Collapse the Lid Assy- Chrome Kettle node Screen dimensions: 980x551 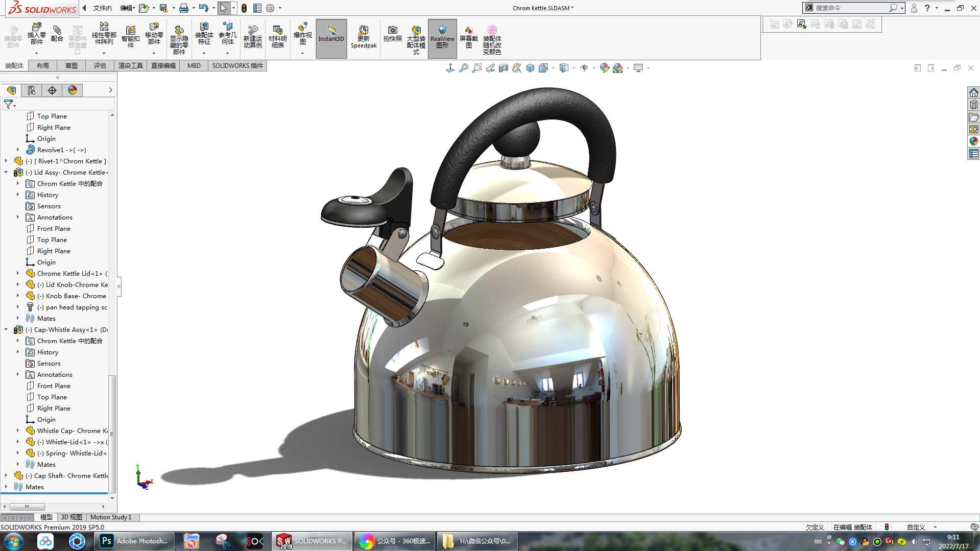click(x=6, y=172)
